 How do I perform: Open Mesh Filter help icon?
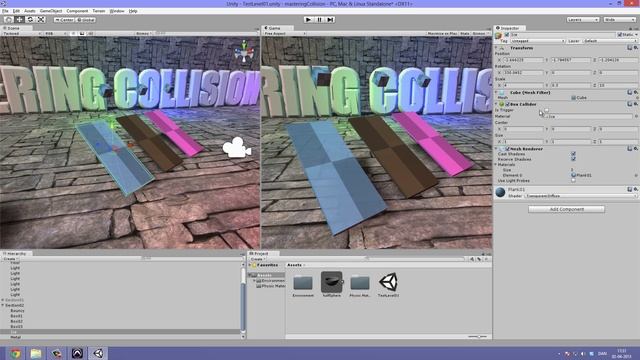630,93
